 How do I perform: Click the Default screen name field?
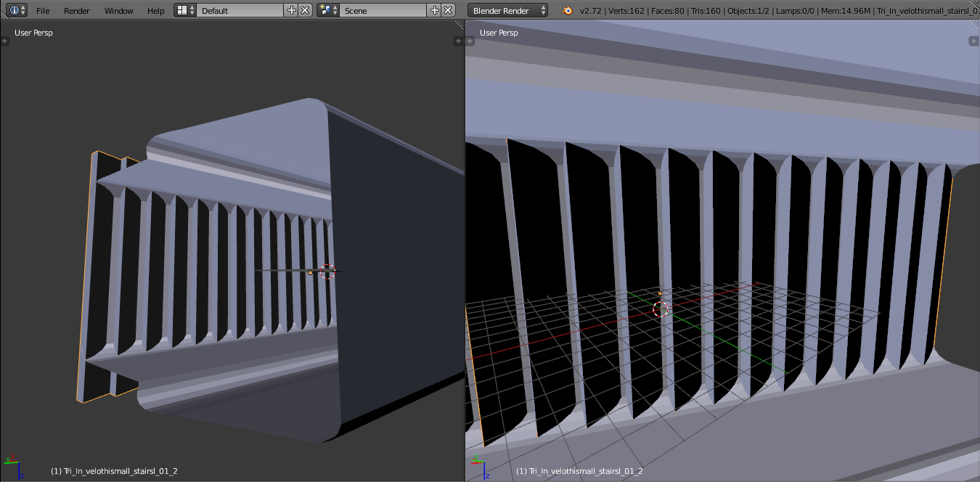pyautogui.click(x=240, y=10)
